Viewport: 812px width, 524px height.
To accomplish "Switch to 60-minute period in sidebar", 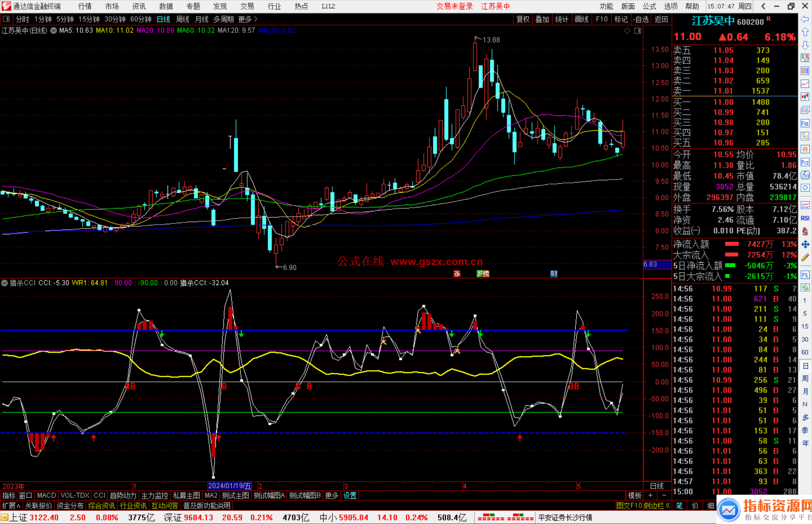I will [x=805, y=352].
